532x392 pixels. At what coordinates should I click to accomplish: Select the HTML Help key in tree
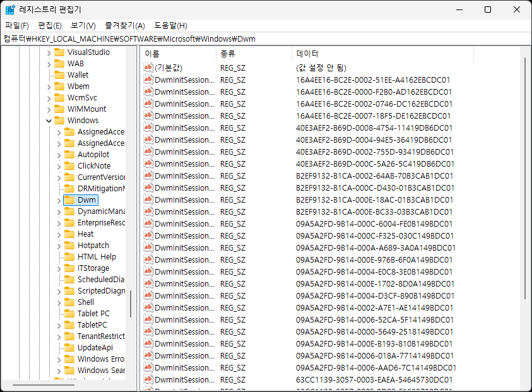pyautogui.click(x=97, y=257)
